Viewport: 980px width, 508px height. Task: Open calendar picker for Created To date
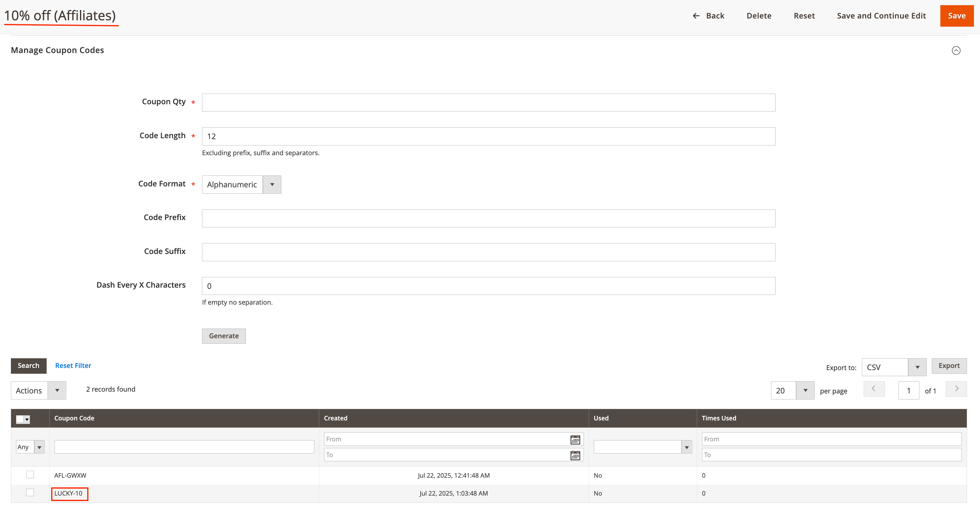[574, 455]
